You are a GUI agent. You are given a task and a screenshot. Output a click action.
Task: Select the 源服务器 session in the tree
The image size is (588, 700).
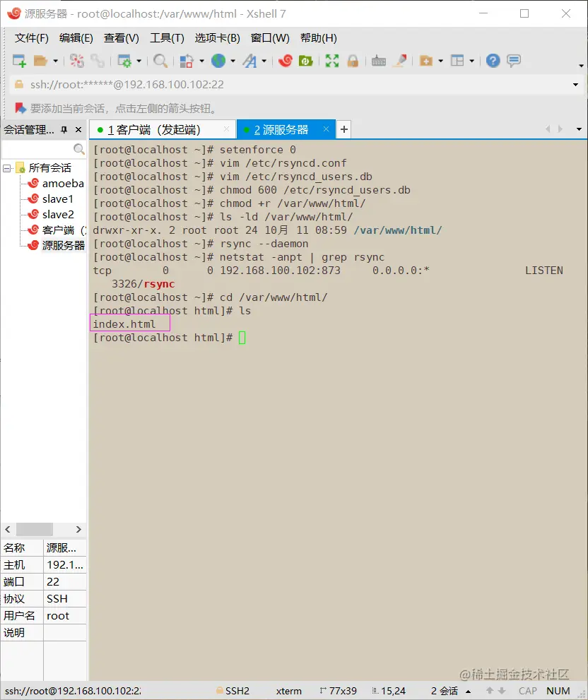coord(57,245)
